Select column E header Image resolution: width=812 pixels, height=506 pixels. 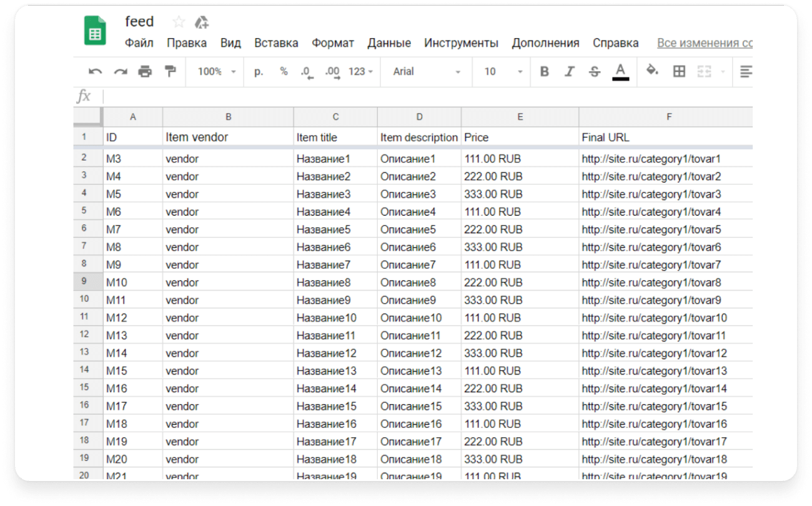click(520, 117)
